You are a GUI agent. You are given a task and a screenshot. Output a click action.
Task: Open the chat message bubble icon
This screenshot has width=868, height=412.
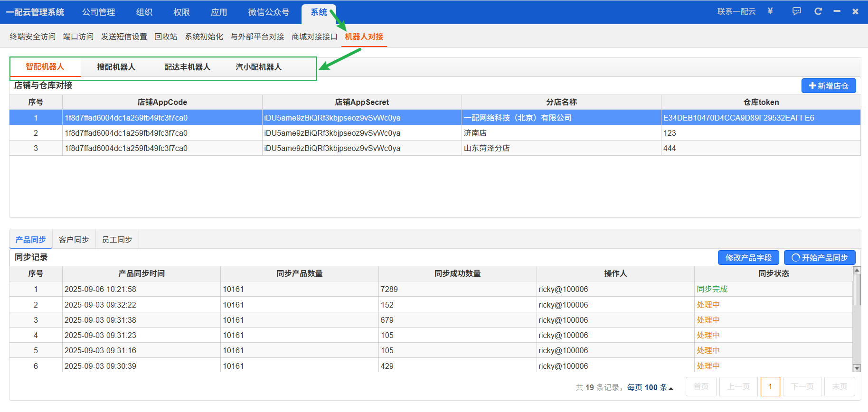(797, 11)
